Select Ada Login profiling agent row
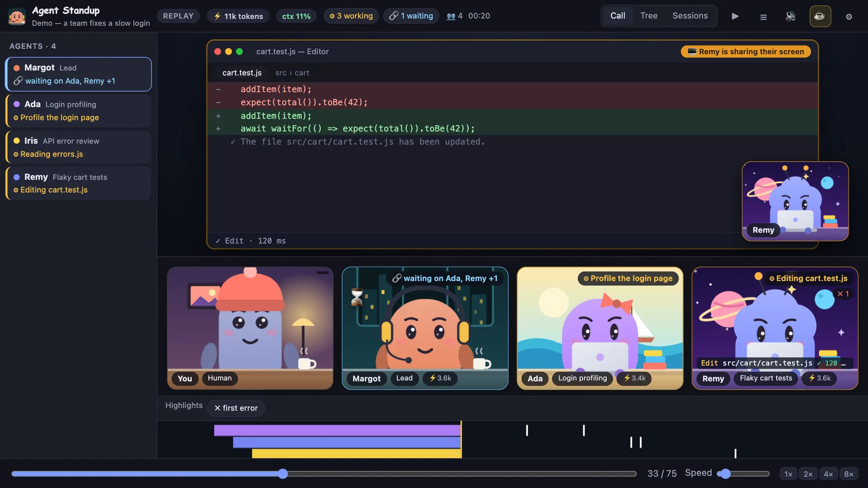 pyautogui.click(x=79, y=111)
